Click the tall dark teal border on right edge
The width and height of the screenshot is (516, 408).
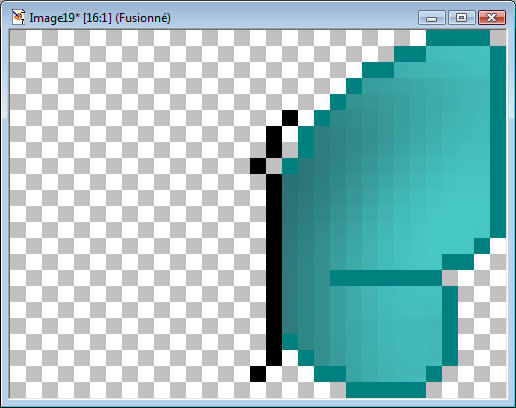pyautogui.click(x=498, y=142)
